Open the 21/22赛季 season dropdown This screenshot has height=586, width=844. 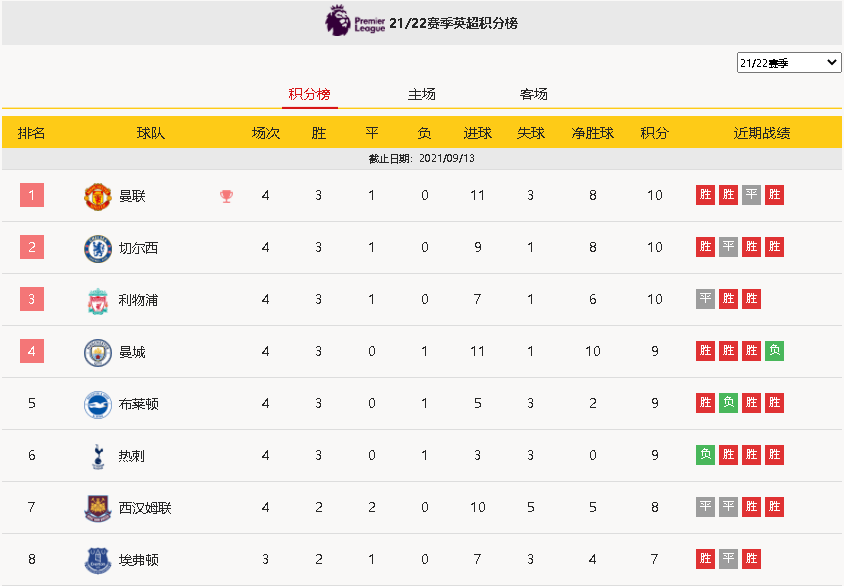click(x=789, y=62)
